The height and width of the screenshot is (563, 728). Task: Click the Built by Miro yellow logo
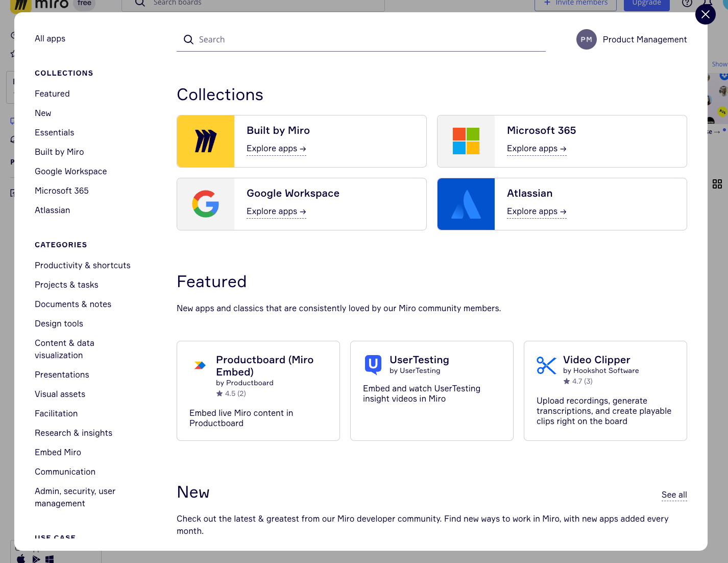[206, 141]
